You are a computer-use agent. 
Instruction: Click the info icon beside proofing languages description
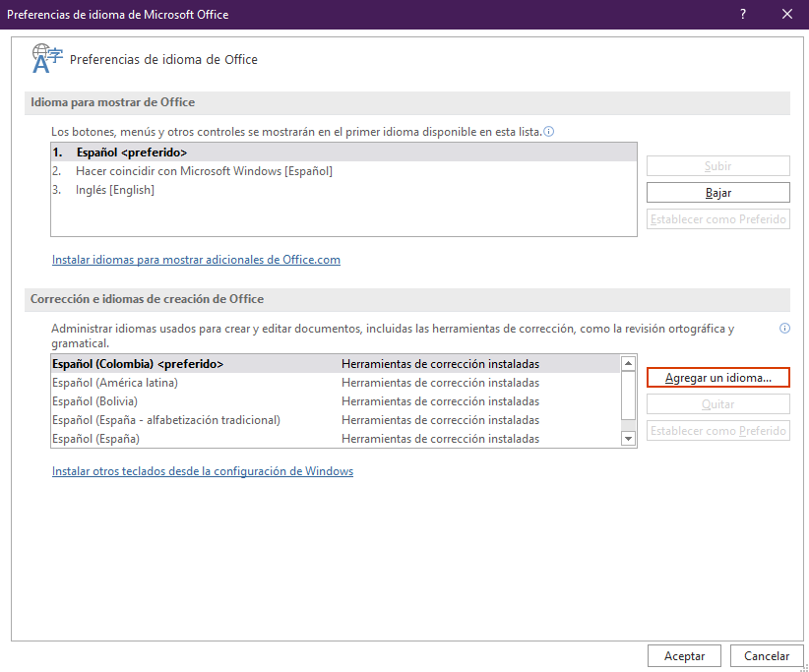point(784,328)
